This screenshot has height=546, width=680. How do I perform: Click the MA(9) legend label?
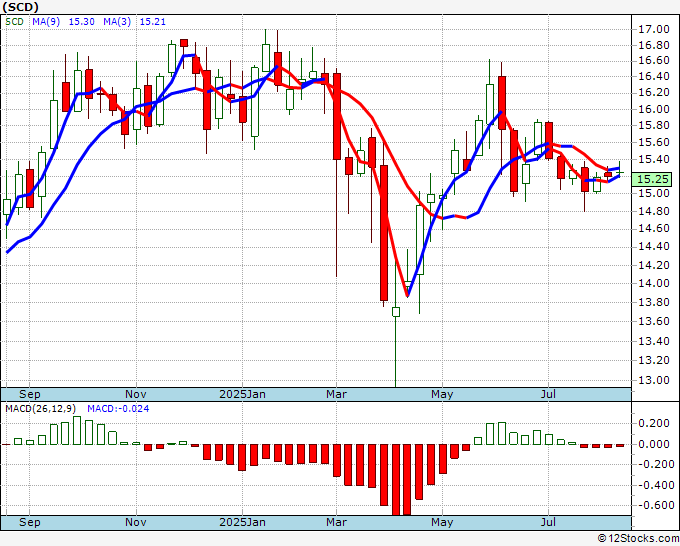click(46, 22)
